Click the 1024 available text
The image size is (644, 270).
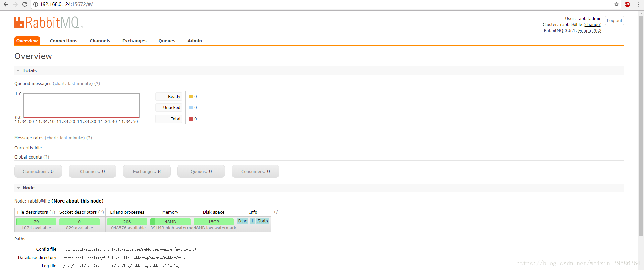coord(36,228)
